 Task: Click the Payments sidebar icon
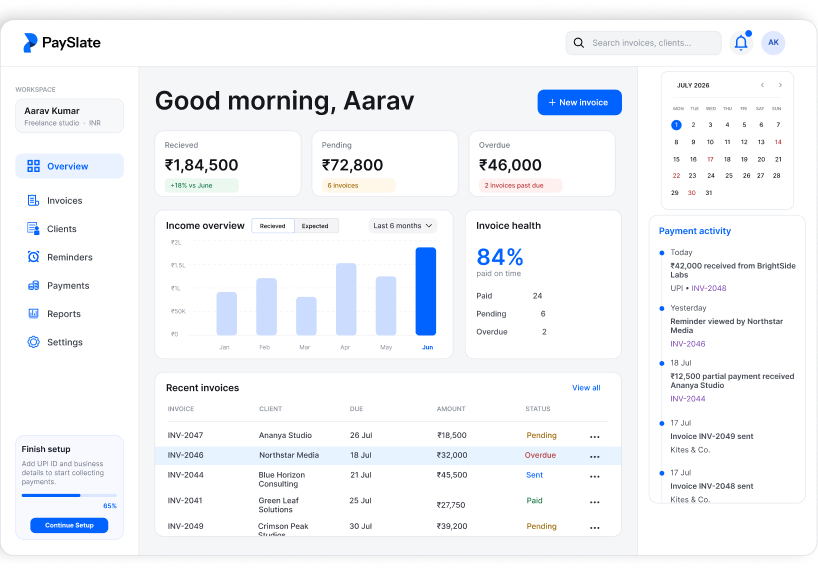tap(33, 285)
